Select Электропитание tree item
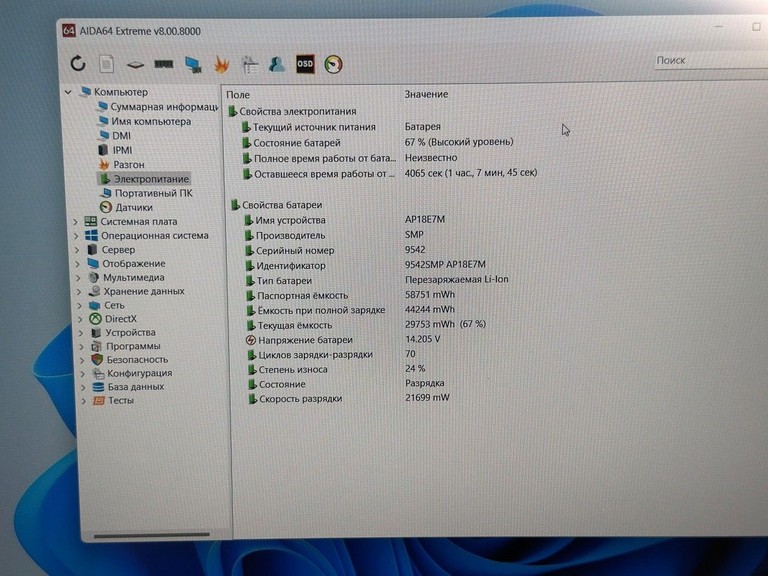The width and height of the screenshot is (768, 576). click(x=144, y=179)
